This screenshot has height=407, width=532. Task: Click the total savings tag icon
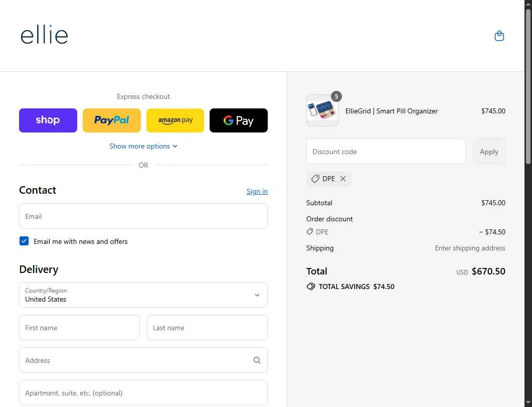click(x=311, y=287)
